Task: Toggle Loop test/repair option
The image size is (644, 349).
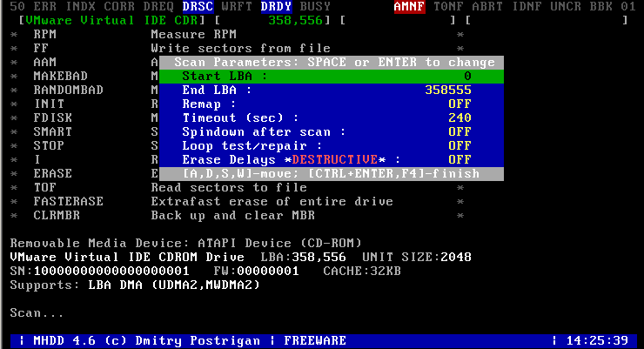Action: pyautogui.click(x=460, y=145)
